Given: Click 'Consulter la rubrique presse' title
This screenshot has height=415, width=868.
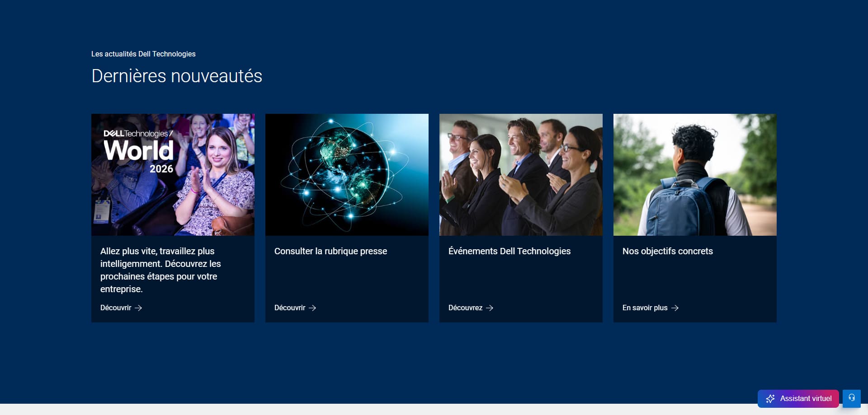Looking at the screenshot, I should point(330,251).
